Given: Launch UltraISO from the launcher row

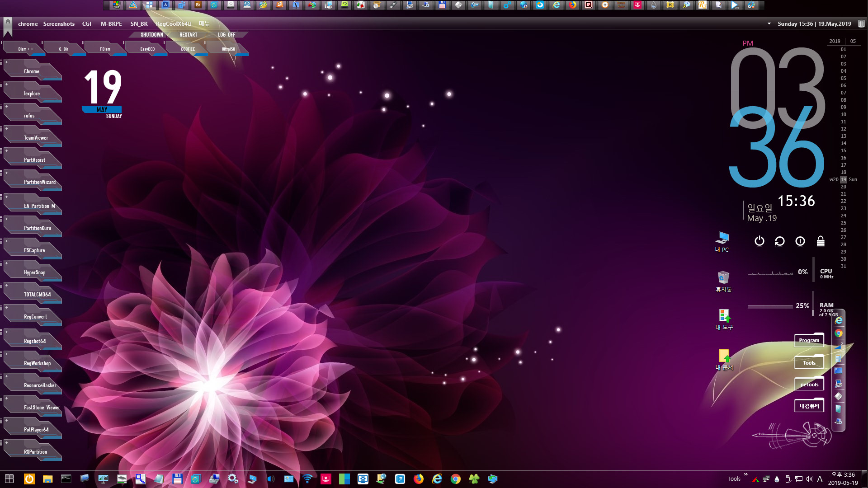Looking at the screenshot, I should point(228,49).
